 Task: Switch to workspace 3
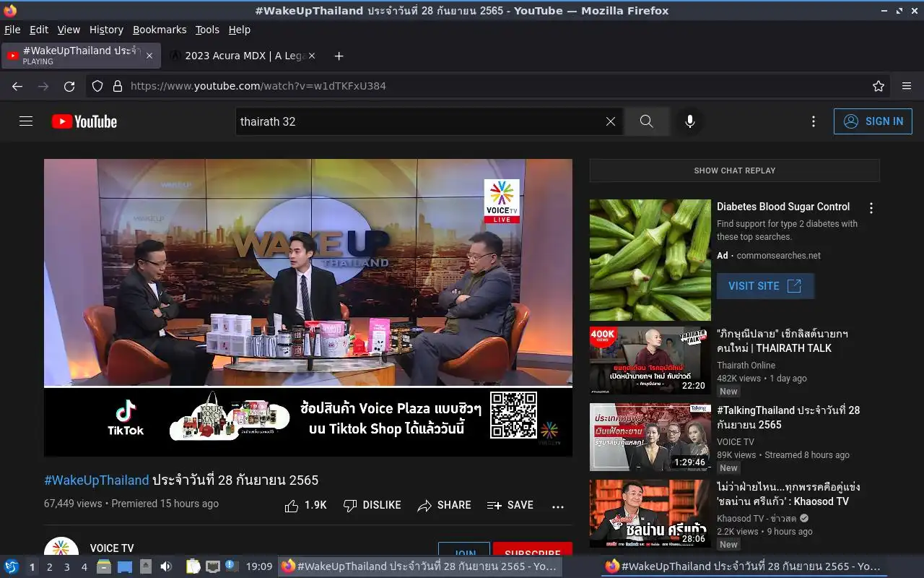tap(66, 567)
